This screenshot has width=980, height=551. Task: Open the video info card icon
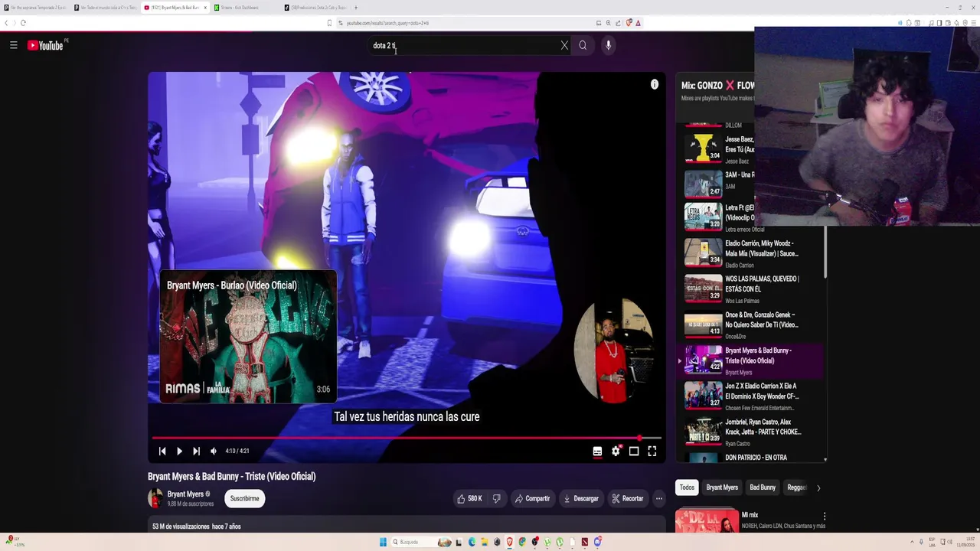click(655, 84)
